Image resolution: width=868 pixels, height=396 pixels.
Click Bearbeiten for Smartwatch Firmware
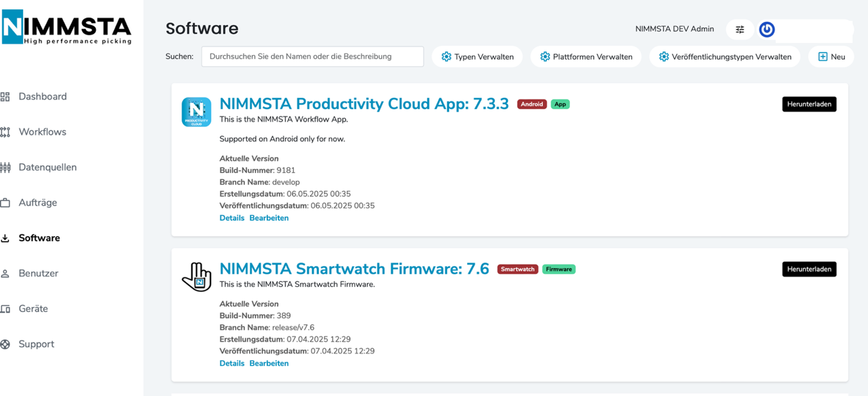pyautogui.click(x=269, y=363)
